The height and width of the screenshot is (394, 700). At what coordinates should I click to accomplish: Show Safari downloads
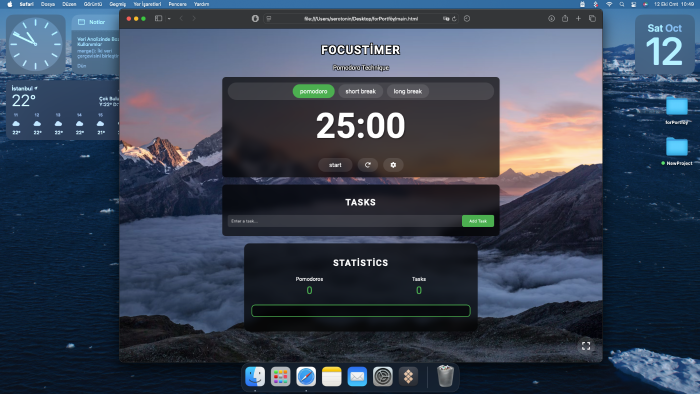click(552, 19)
